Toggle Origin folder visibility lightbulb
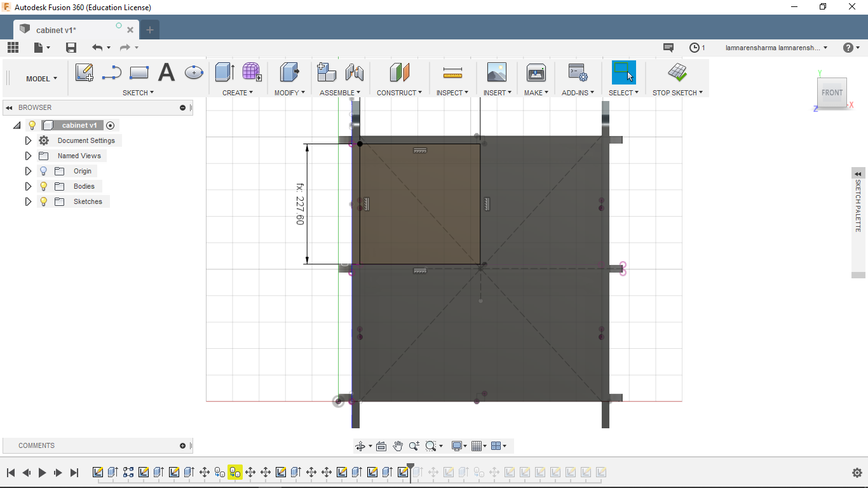This screenshot has width=868, height=488. pos(43,171)
